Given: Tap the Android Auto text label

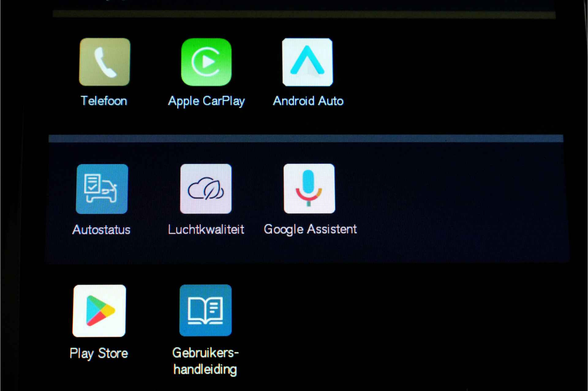Looking at the screenshot, I should point(308,101).
